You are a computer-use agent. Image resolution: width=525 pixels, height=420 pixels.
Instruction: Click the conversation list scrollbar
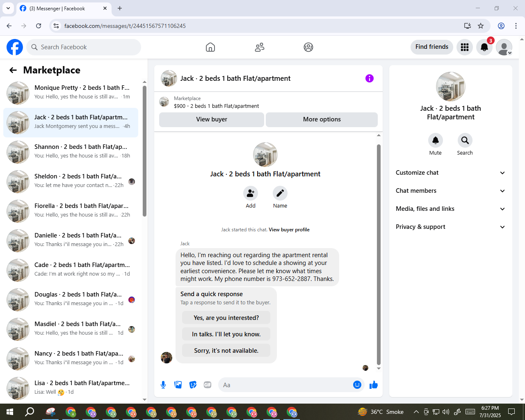144,151
